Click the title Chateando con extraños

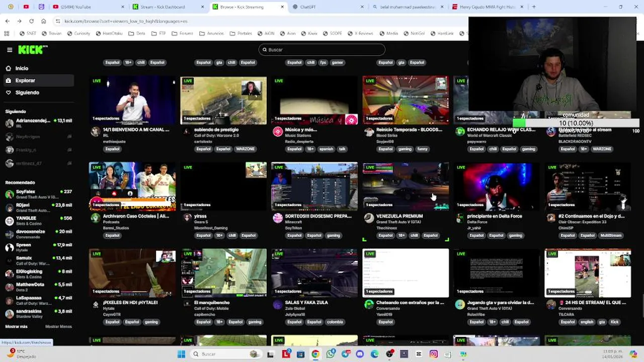coord(410,303)
